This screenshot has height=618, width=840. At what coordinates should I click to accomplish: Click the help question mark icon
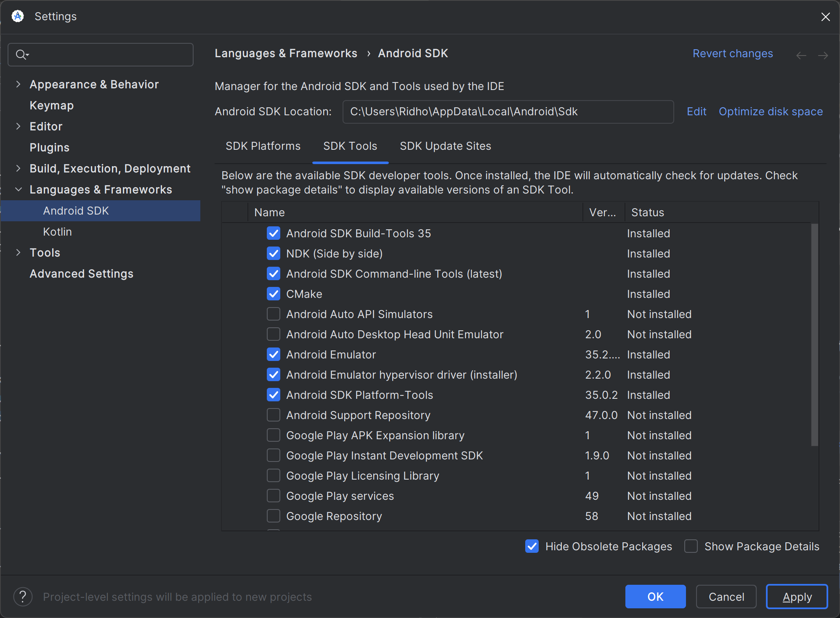pos(23,597)
